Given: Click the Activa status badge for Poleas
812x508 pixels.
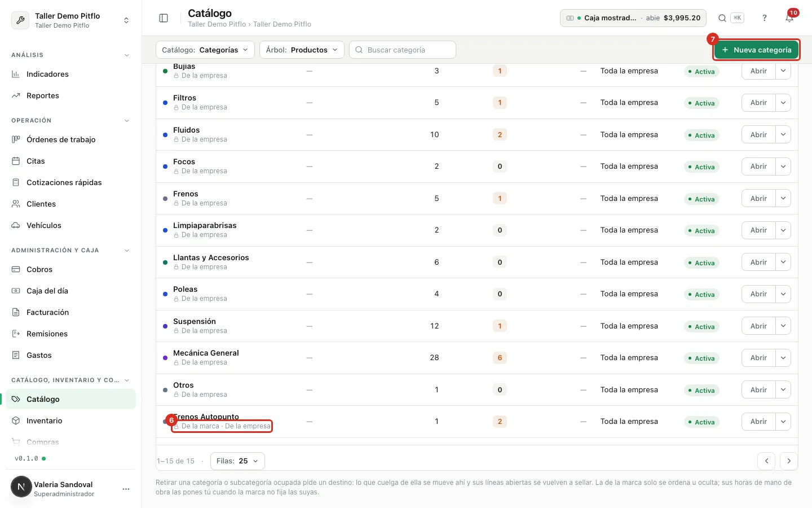Looking at the screenshot, I should [701, 294].
